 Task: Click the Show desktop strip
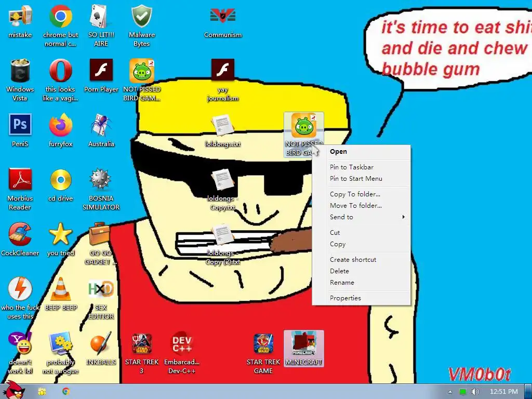click(x=528, y=392)
